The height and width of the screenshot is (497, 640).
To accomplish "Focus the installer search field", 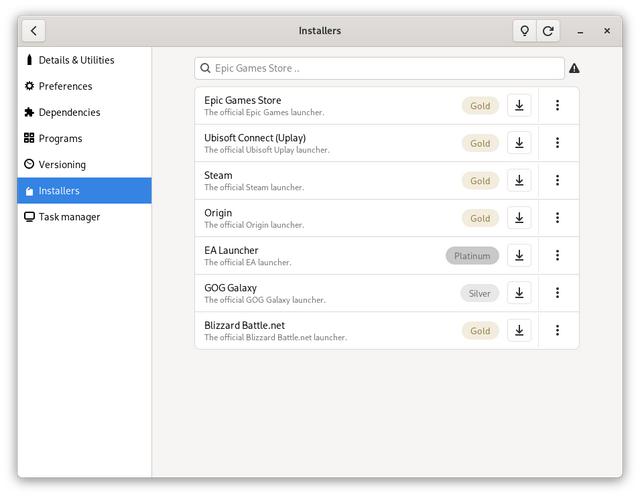I will pos(380,68).
